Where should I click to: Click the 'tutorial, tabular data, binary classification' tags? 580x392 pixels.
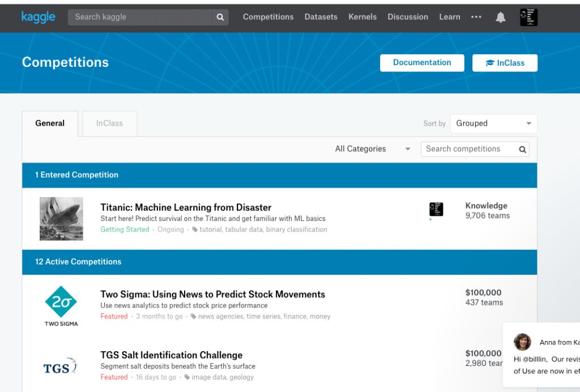pos(263,229)
